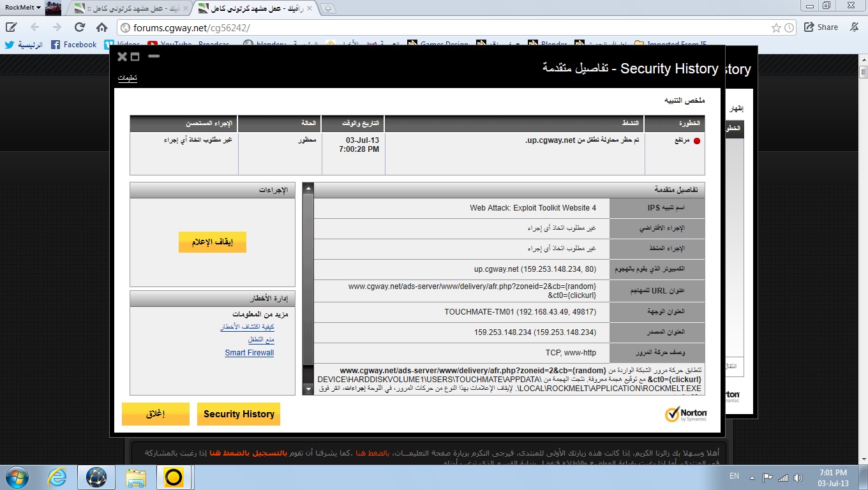Click the إغلاق close button

pyautogui.click(x=156, y=414)
